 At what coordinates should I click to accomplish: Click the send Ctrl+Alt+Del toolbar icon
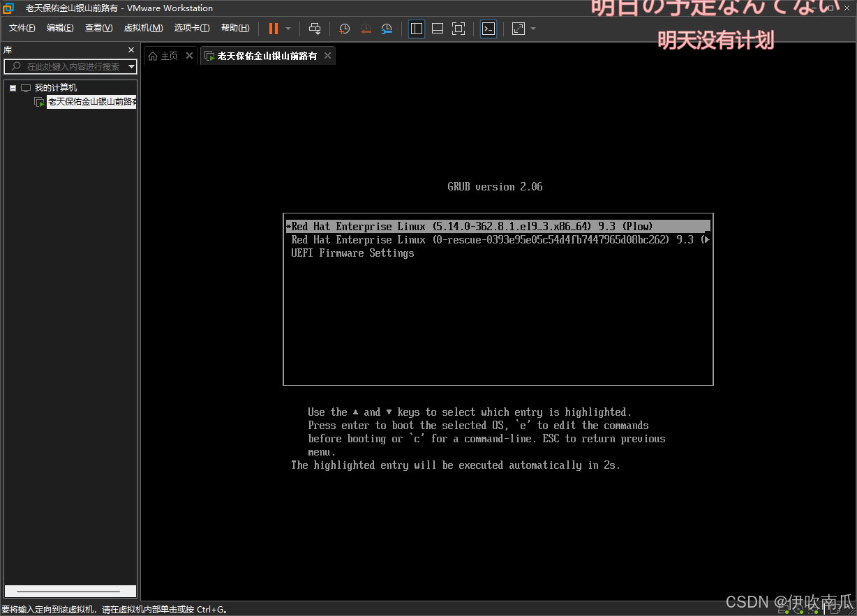click(315, 29)
